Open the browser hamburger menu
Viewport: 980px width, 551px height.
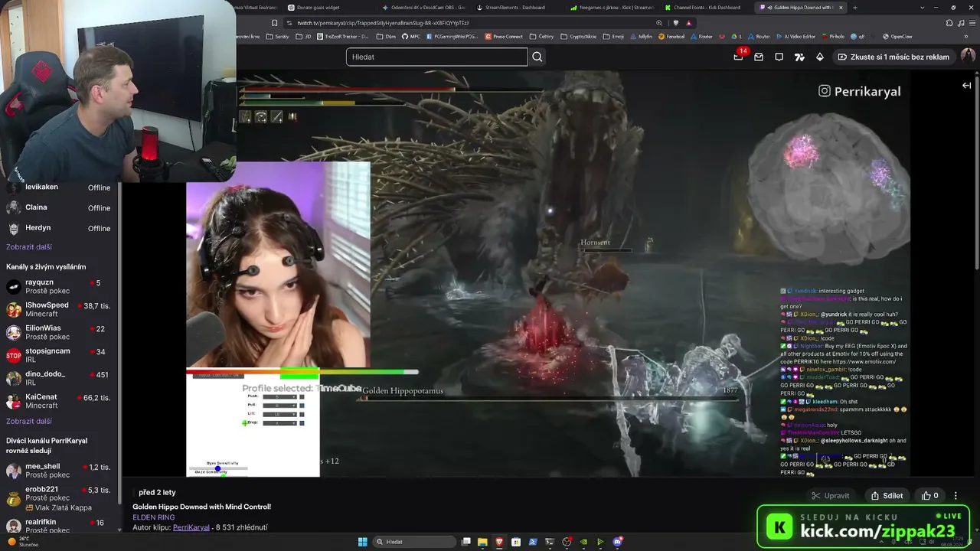(x=971, y=23)
